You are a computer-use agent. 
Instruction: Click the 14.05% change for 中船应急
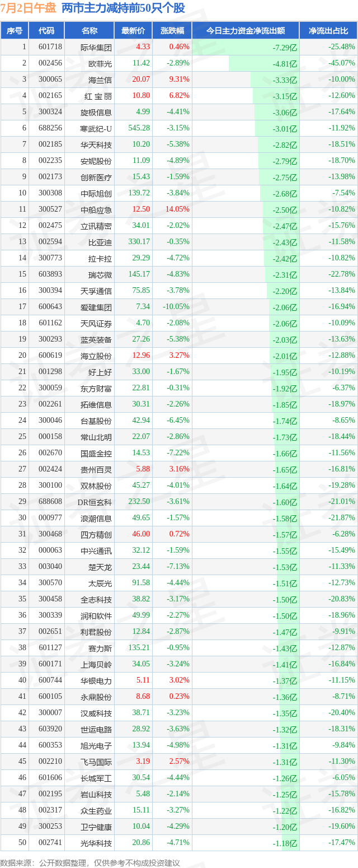(177, 209)
